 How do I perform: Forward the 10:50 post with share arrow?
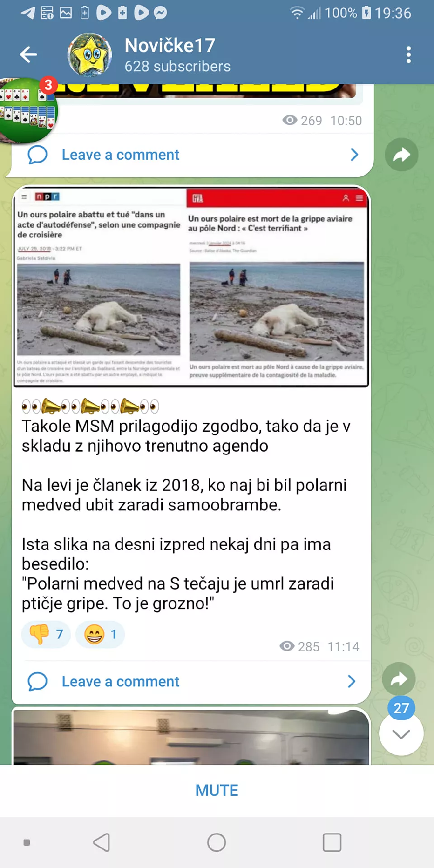pyautogui.click(x=401, y=155)
